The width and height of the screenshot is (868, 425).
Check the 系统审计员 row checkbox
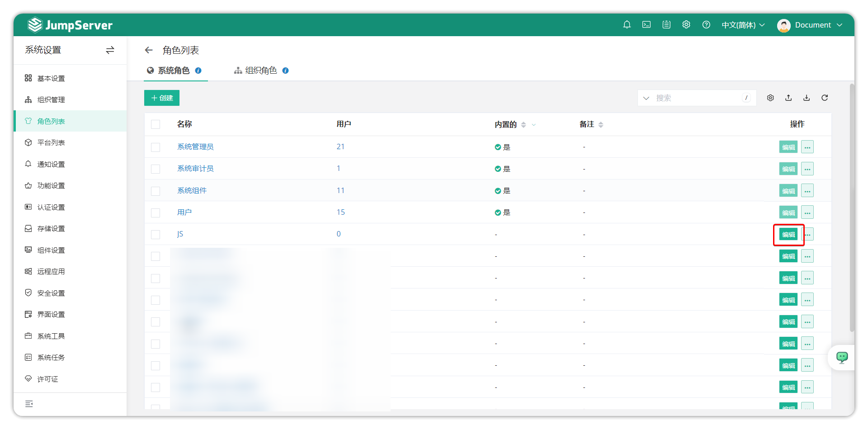click(156, 169)
